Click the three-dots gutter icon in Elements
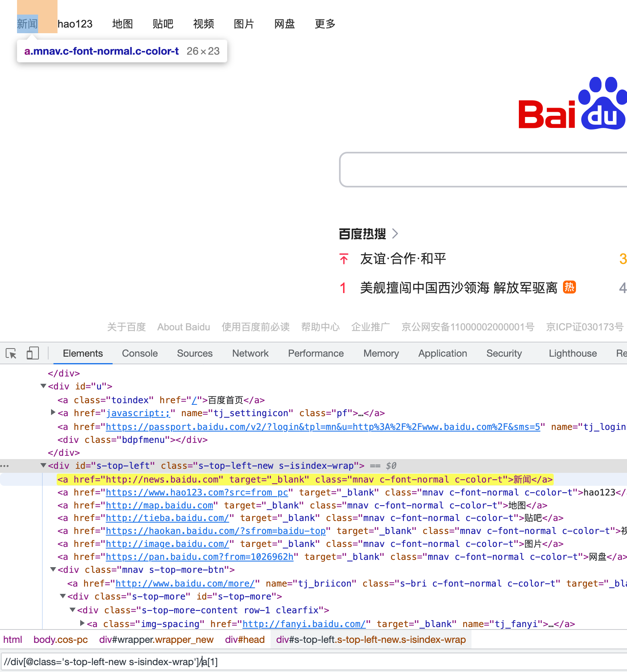 pos(4,466)
